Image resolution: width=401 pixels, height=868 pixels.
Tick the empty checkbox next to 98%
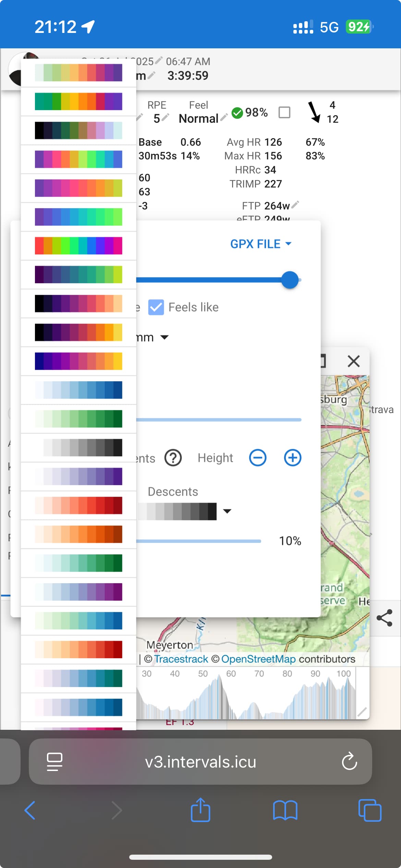(284, 112)
